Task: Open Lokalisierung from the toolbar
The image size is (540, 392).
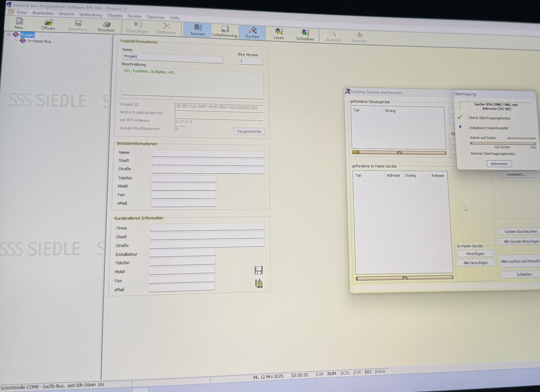Action: click(225, 29)
